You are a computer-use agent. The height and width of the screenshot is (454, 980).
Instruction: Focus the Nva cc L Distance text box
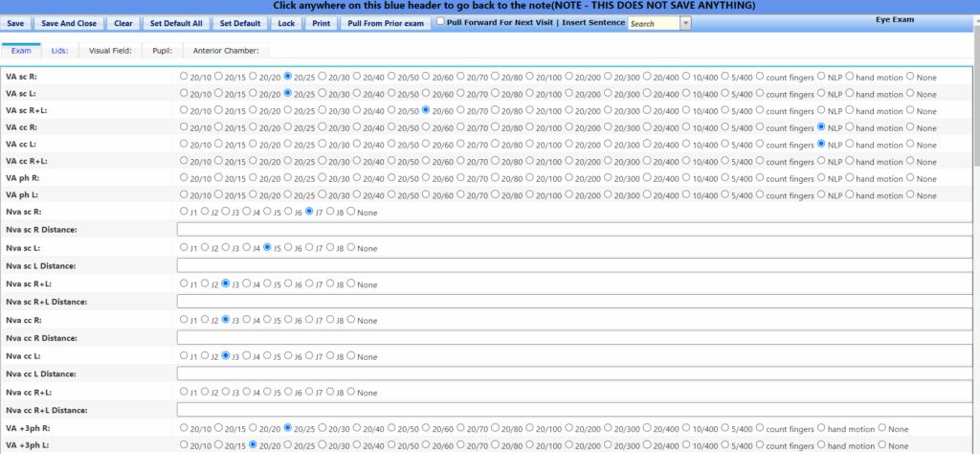574,374
